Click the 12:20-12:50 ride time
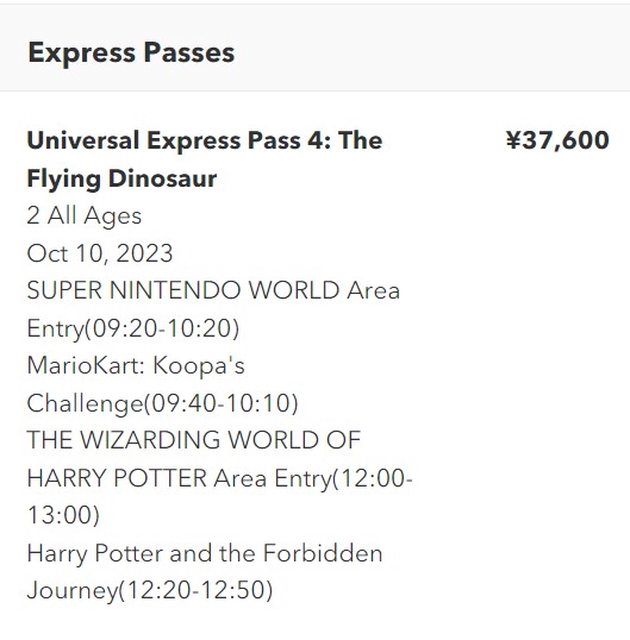This screenshot has height=640, width=630. point(197,590)
